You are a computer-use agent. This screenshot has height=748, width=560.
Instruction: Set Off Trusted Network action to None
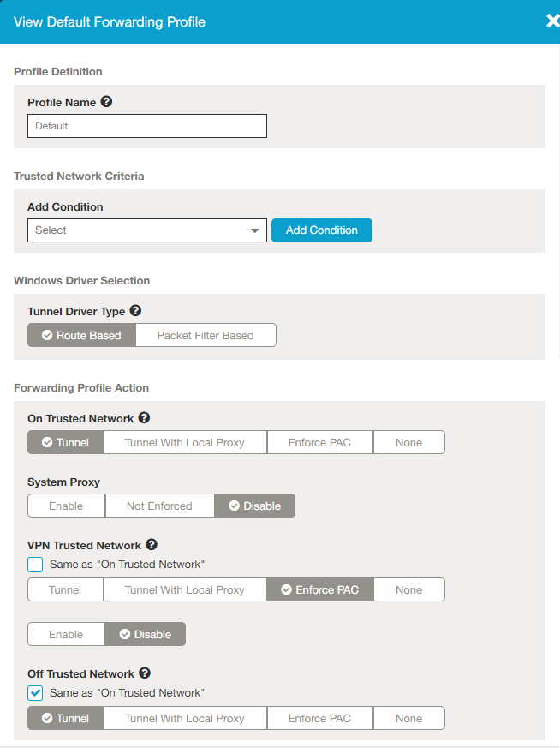point(408,718)
